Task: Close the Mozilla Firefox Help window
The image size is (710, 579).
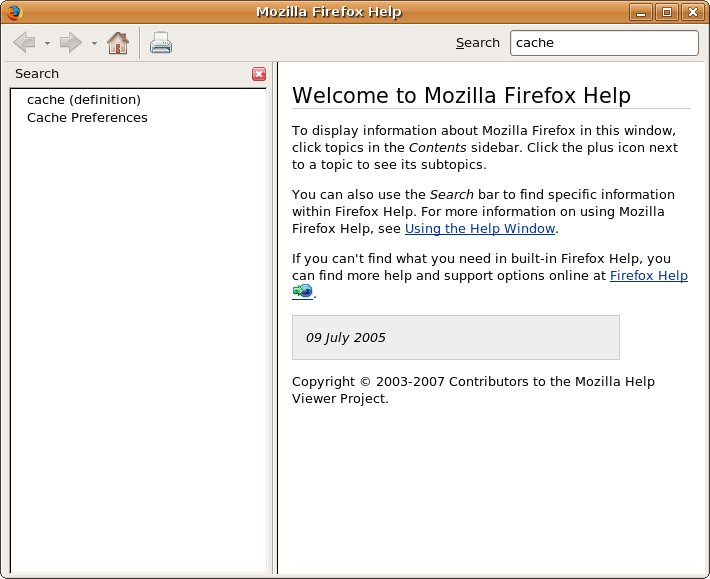Action: (693, 12)
